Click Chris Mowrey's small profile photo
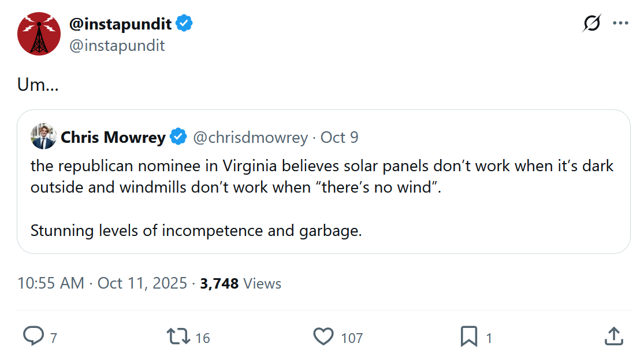The height and width of the screenshot is (358, 644). [x=43, y=136]
